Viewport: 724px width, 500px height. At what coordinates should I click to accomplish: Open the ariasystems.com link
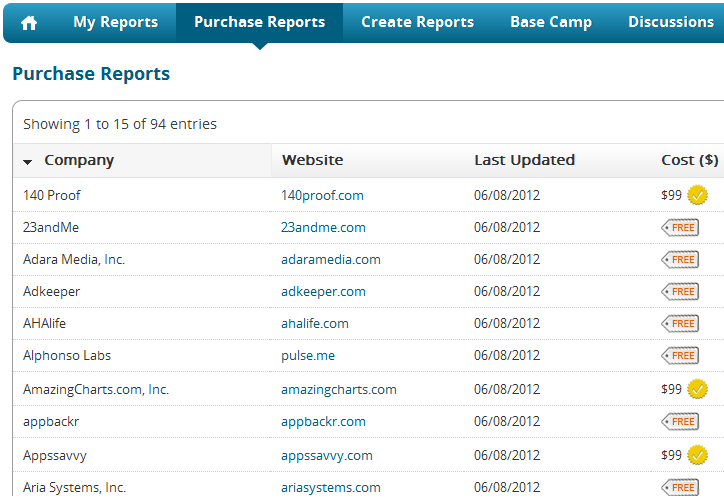[331, 488]
